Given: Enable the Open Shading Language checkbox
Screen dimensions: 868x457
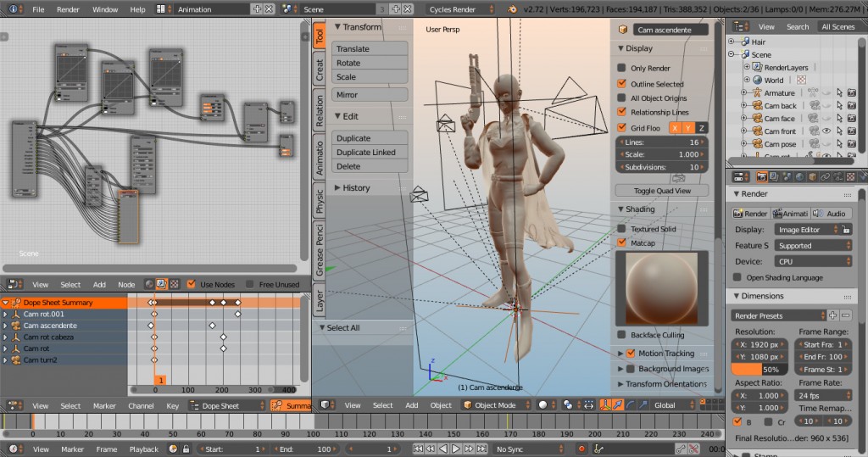Looking at the screenshot, I should [x=737, y=277].
